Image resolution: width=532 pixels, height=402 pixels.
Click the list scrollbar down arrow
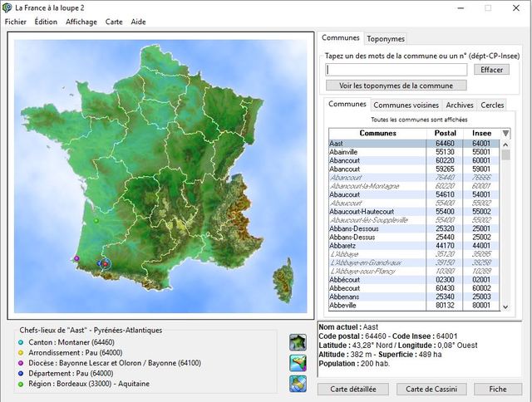(x=505, y=306)
